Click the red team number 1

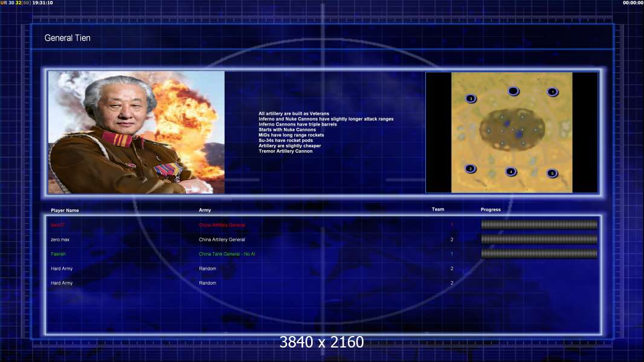pos(452,225)
